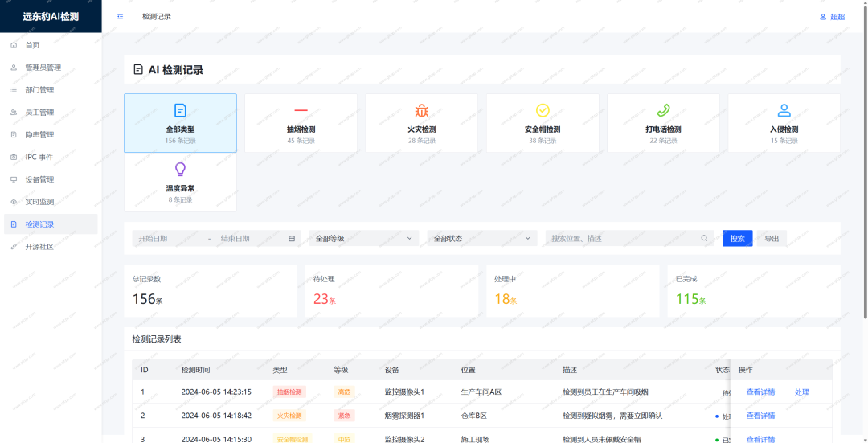Click the 抽烟检测 type tag in row 1
This screenshot has height=443, width=868.
(x=289, y=392)
